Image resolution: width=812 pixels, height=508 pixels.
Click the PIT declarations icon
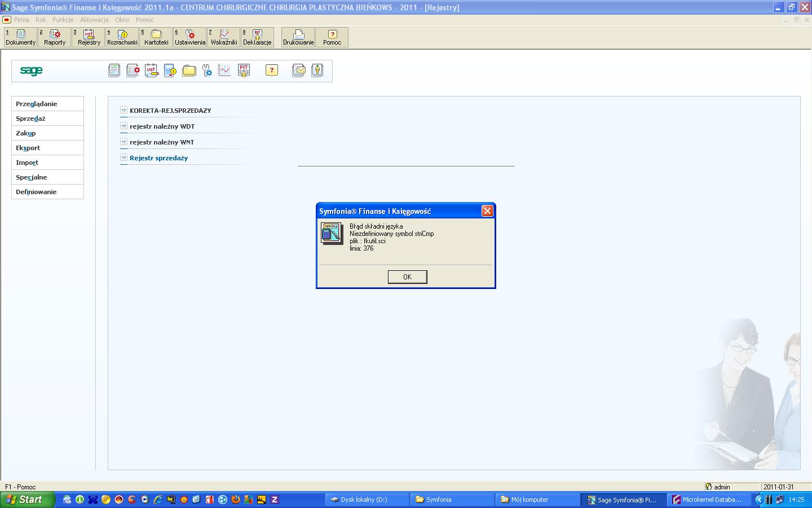tap(244, 71)
